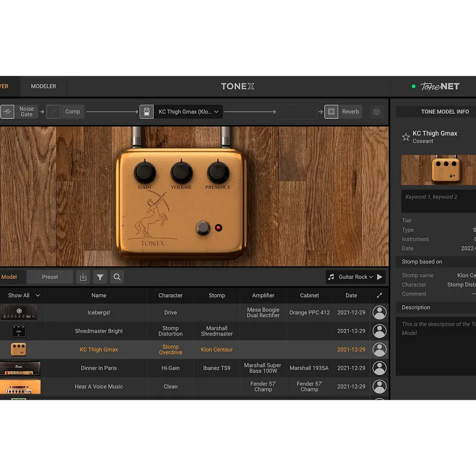The width and height of the screenshot is (476, 476).
Task: Sort by the Name column header
Action: [x=99, y=295]
